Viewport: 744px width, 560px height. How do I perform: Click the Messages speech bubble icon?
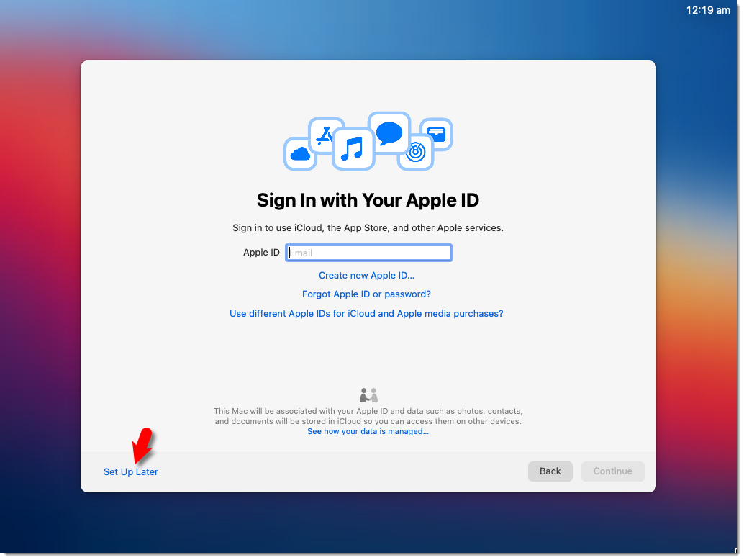[x=389, y=133]
